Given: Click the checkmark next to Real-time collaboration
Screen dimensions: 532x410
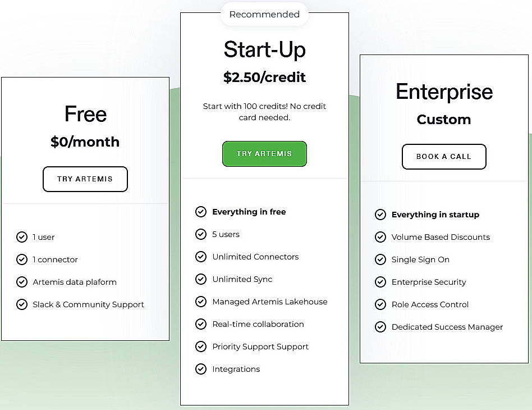Looking at the screenshot, I should coord(201,324).
